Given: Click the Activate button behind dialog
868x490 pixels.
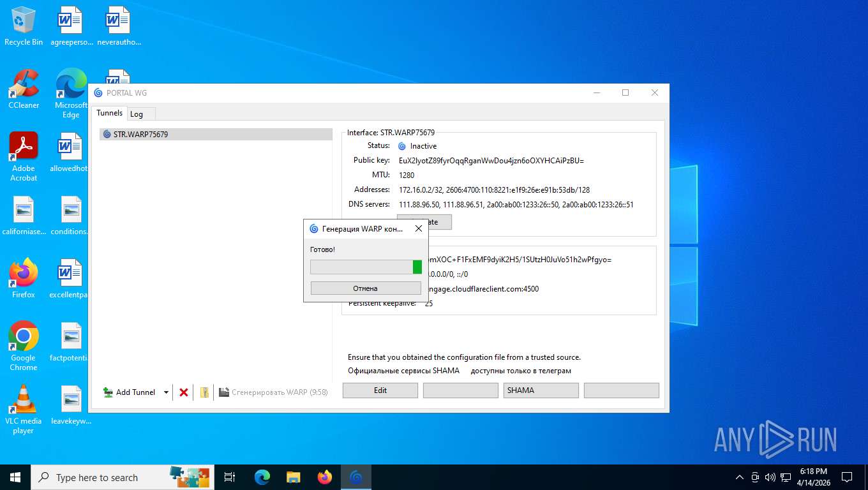Looking at the screenshot, I should 440,222.
